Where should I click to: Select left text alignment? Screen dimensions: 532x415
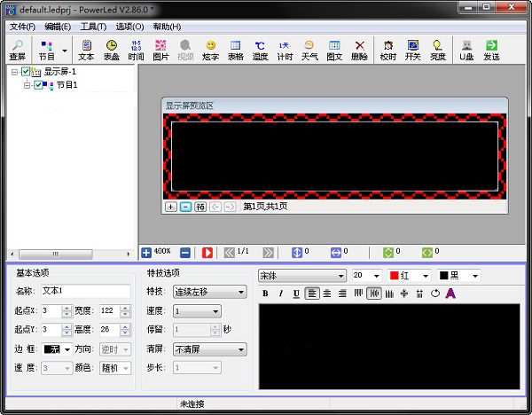pyautogui.click(x=312, y=294)
